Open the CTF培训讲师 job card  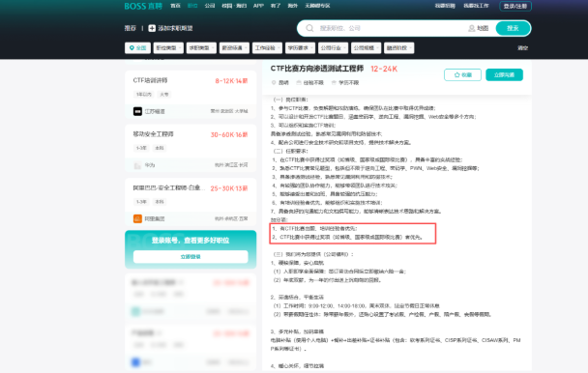pyautogui.click(x=191, y=95)
